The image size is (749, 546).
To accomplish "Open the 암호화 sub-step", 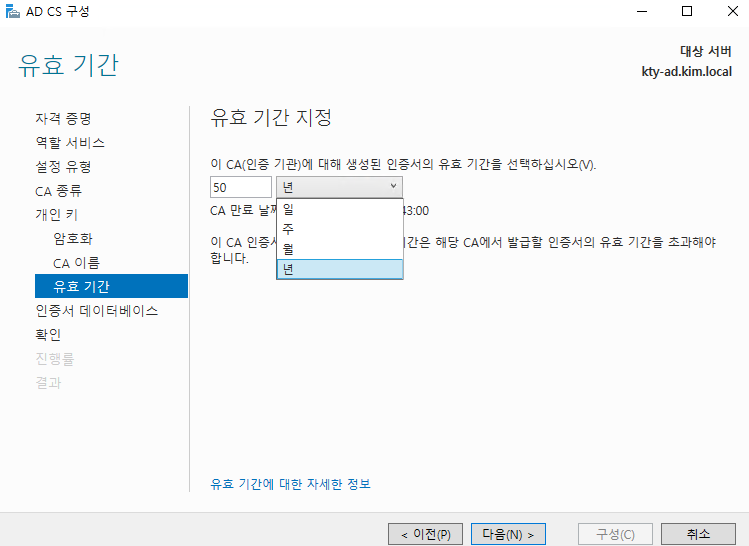I will click(x=73, y=238).
